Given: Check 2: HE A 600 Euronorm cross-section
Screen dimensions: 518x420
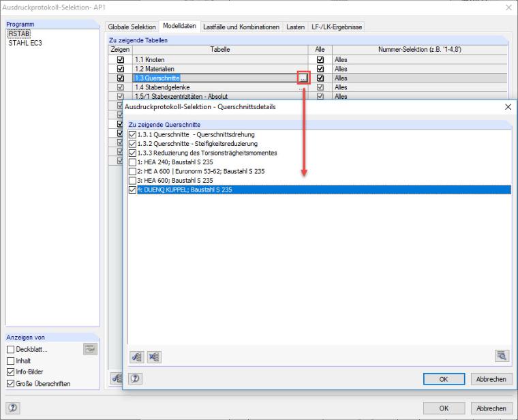Looking at the screenshot, I should [132, 172].
